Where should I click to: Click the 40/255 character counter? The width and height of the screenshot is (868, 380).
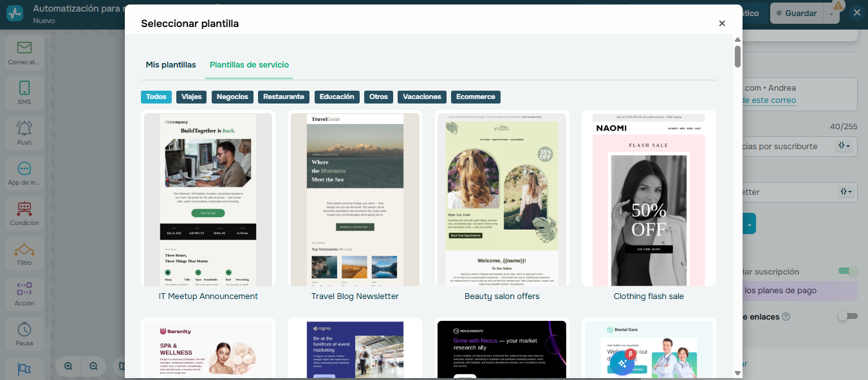click(x=844, y=127)
